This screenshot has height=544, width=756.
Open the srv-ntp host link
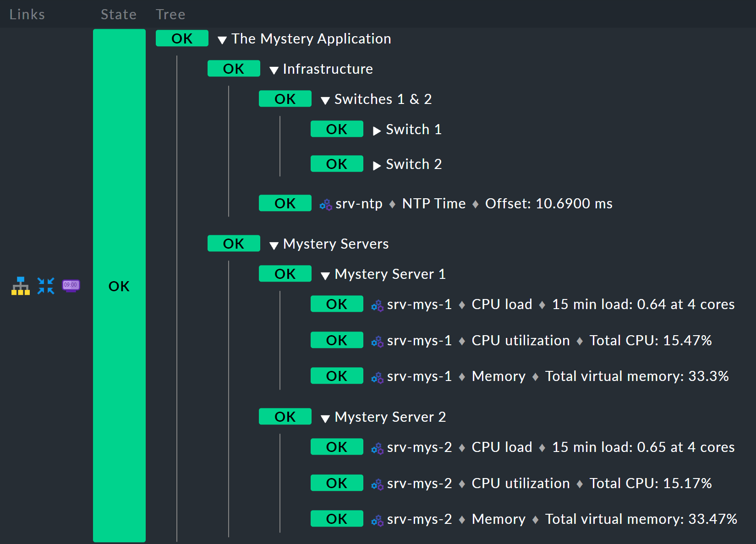pyautogui.click(x=359, y=203)
